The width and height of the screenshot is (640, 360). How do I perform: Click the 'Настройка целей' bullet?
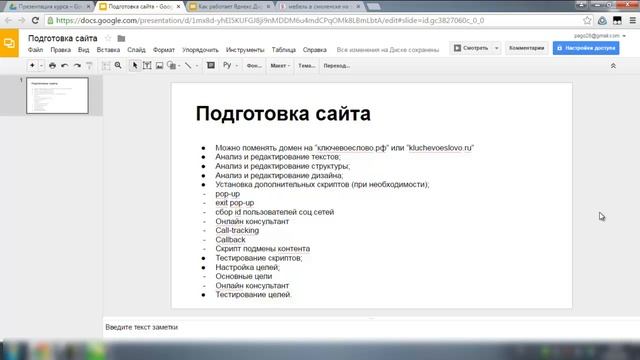click(247, 267)
